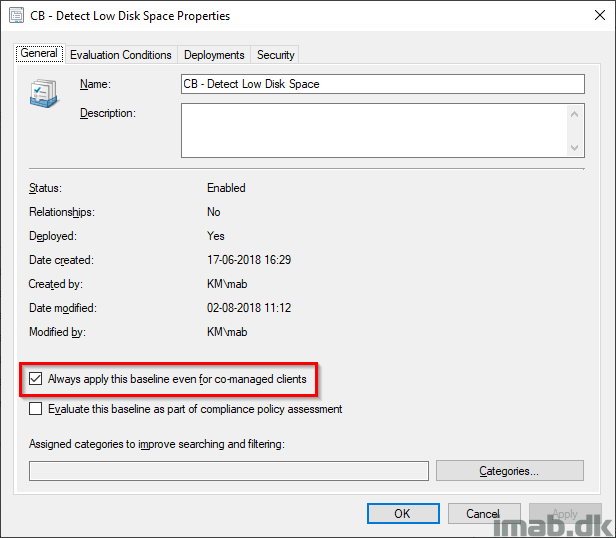The height and width of the screenshot is (538, 616).
Task: Enable Evaluate baseline as compliance policy assessment
Action: coord(35,409)
